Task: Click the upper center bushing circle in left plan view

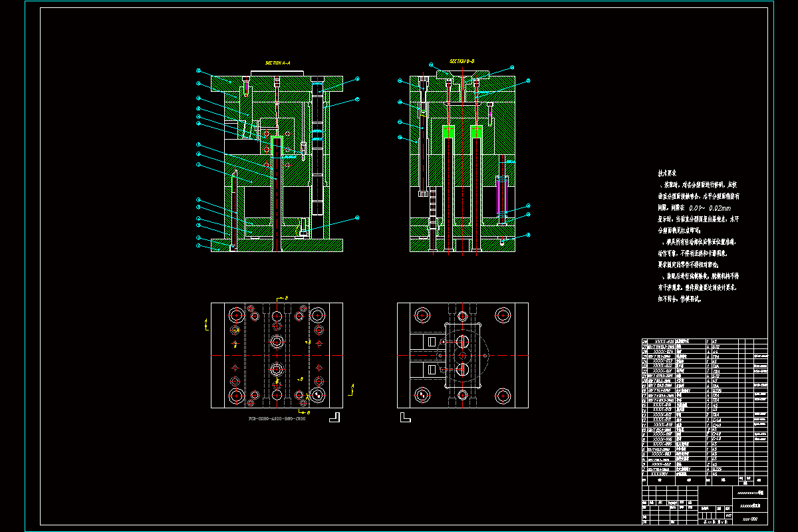Action: tap(277, 342)
